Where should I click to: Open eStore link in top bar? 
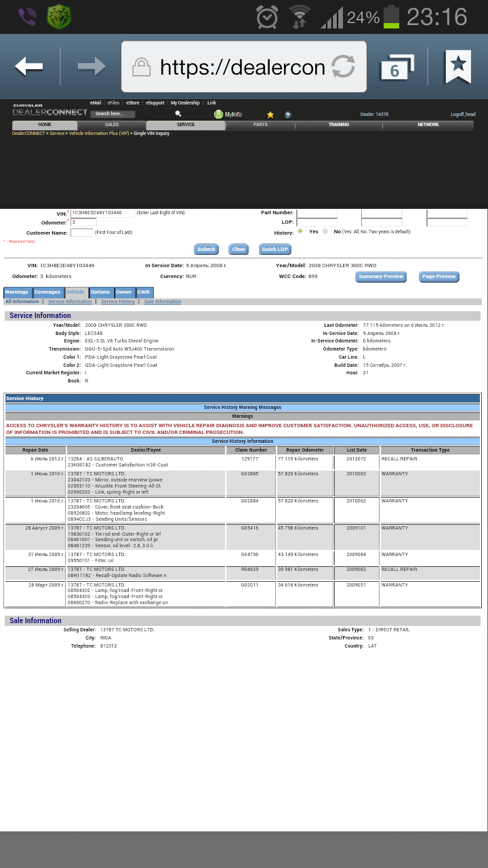pos(133,103)
